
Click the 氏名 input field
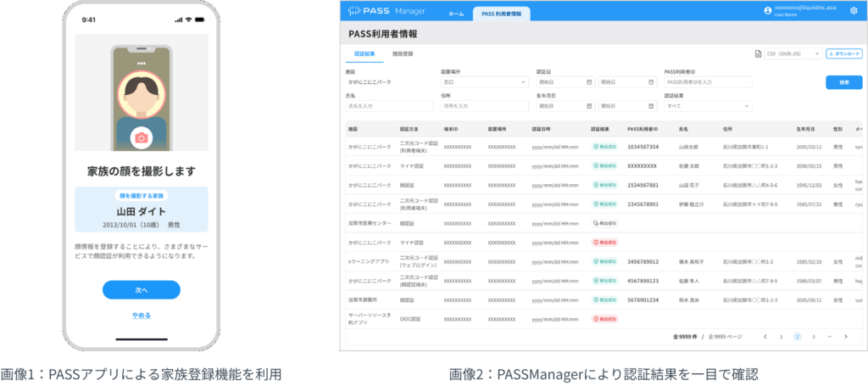click(x=389, y=105)
